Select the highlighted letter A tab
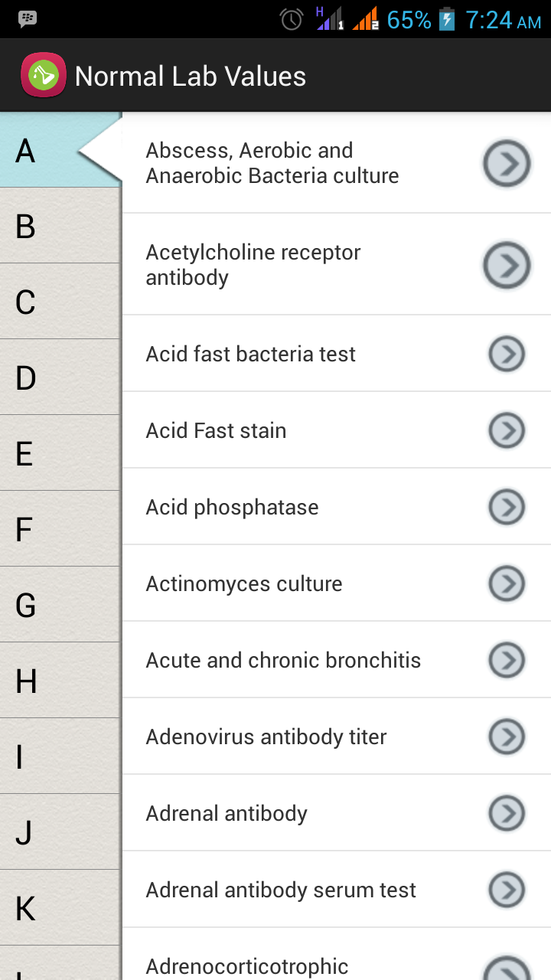The width and height of the screenshot is (551, 980). pos(60,151)
